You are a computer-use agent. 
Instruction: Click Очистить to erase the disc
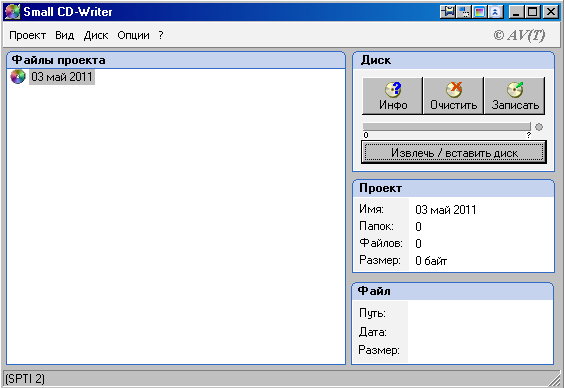454,96
